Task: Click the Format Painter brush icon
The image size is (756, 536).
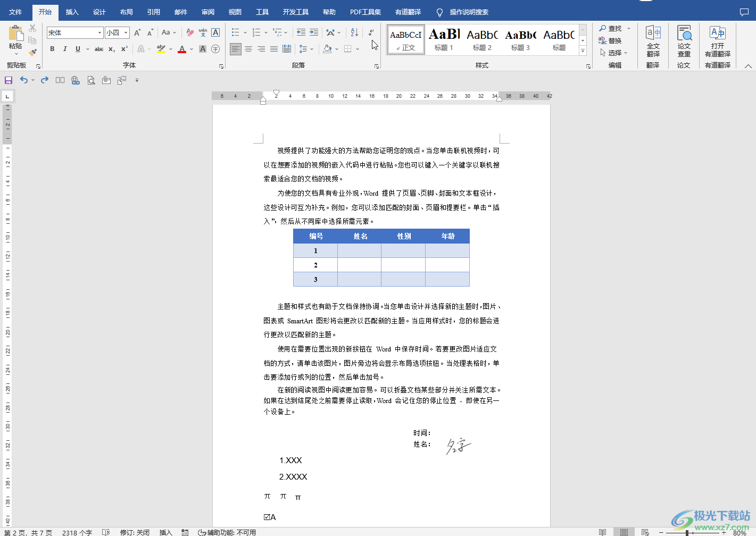Action: click(32, 52)
